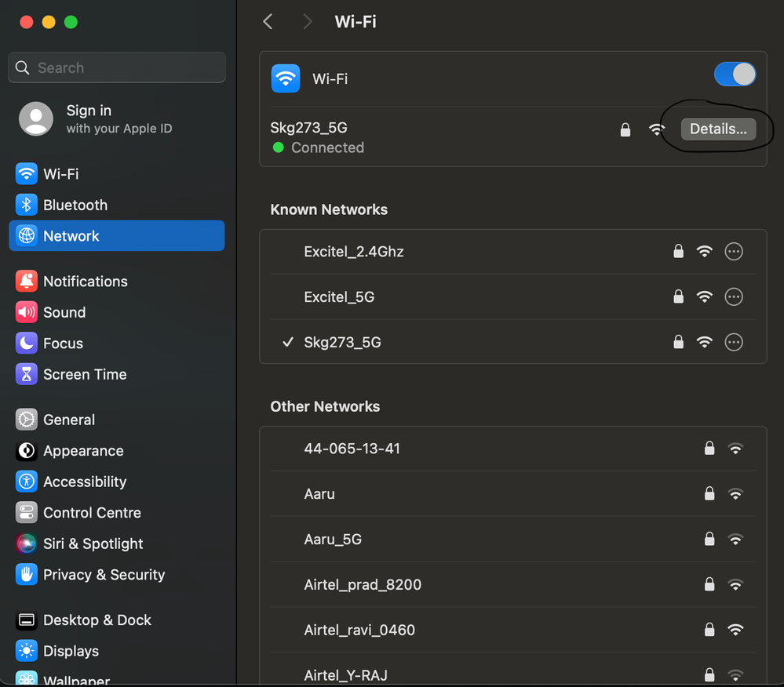The height and width of the screenshot is (687, 784).
Task: Open Screen Time settings
Action: (116, 374)
